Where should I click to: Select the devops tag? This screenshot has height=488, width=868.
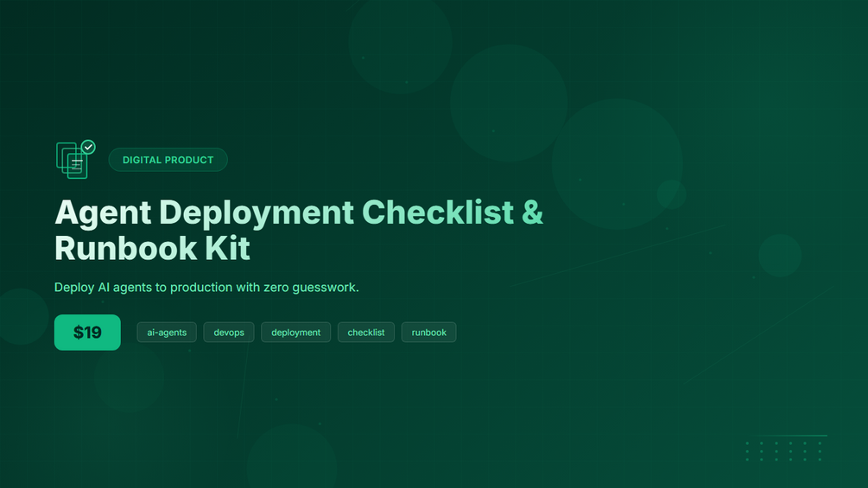pyautogui.click(x=229, y=333)
